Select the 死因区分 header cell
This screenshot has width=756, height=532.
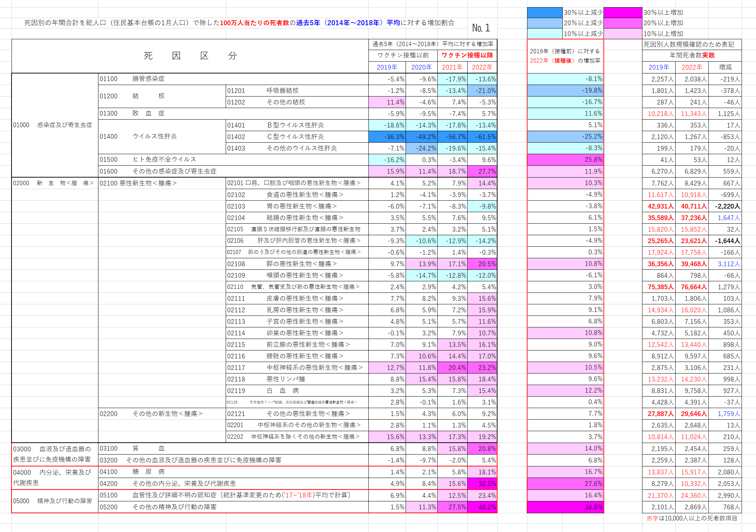[x=190, y=56]
